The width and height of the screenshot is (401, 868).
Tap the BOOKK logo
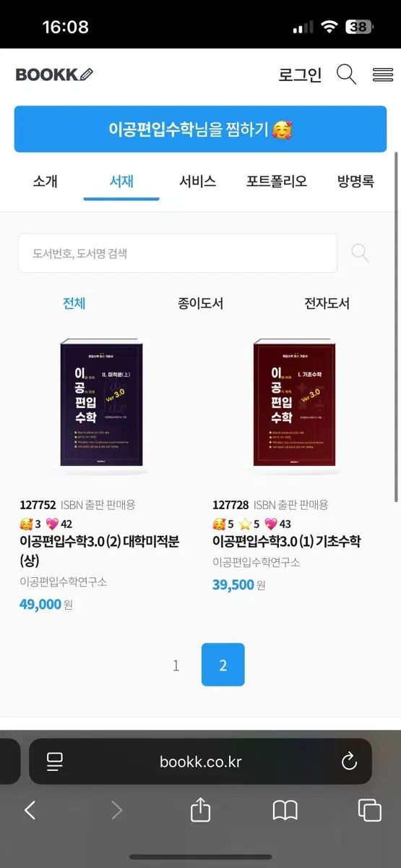(x=54, y=74)
